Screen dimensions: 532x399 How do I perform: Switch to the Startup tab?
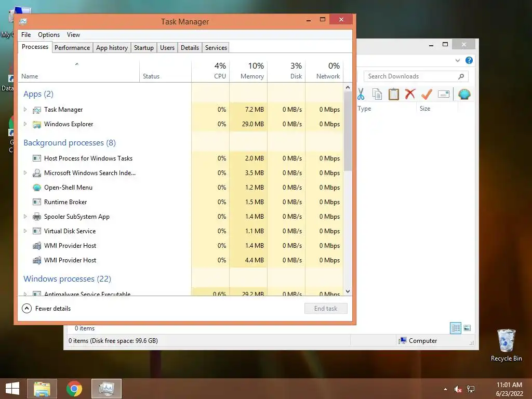pyautogui.click(x=144, y=47)
